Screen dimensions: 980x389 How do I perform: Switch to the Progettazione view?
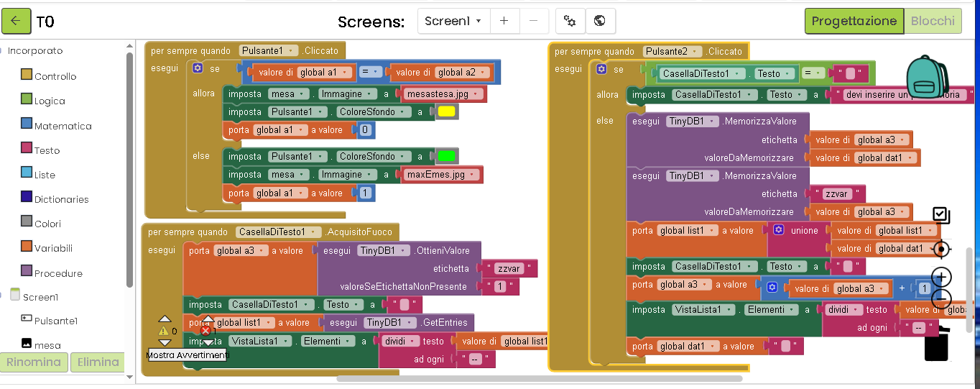click(x=854, y=21)
